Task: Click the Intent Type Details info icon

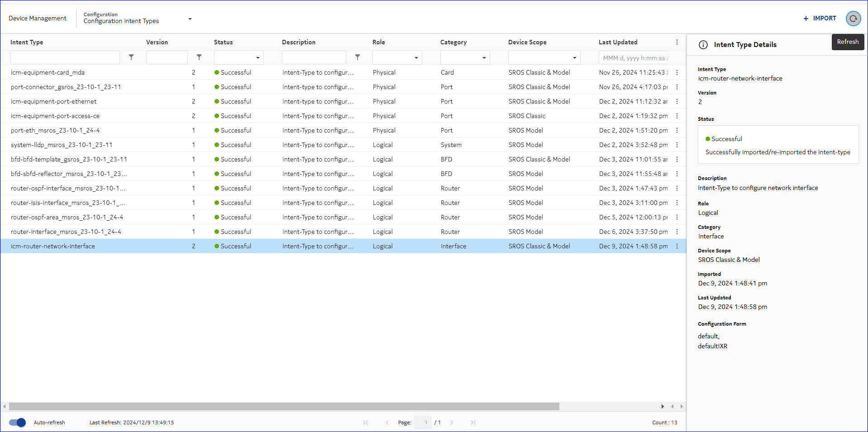Action: tap(703, 45)
